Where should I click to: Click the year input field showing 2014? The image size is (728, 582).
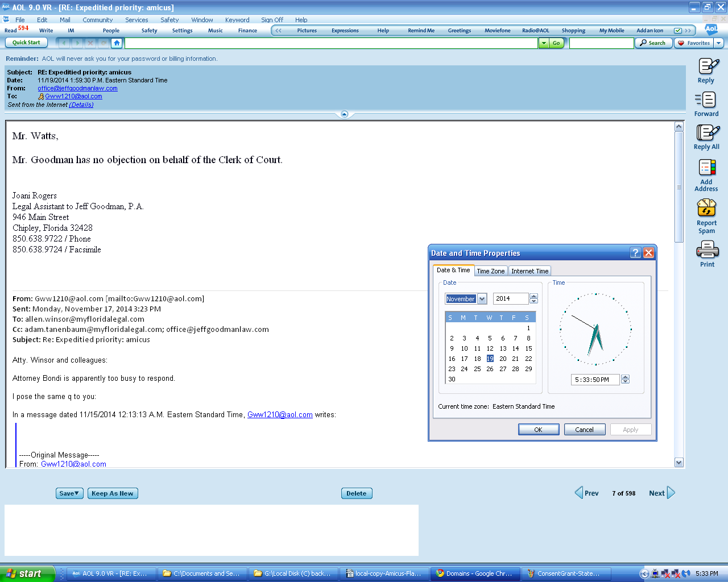(511, 299)
